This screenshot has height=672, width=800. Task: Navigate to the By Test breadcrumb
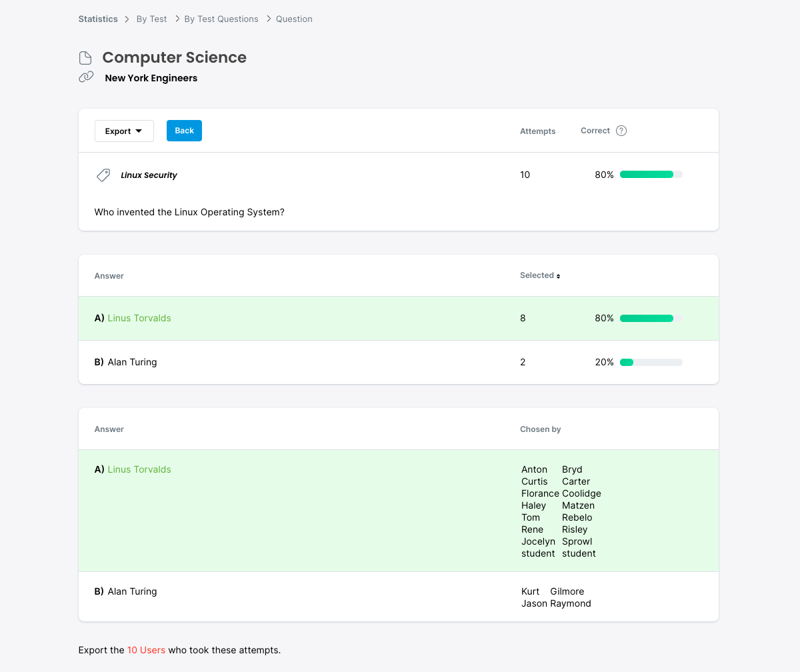point(151,19)
